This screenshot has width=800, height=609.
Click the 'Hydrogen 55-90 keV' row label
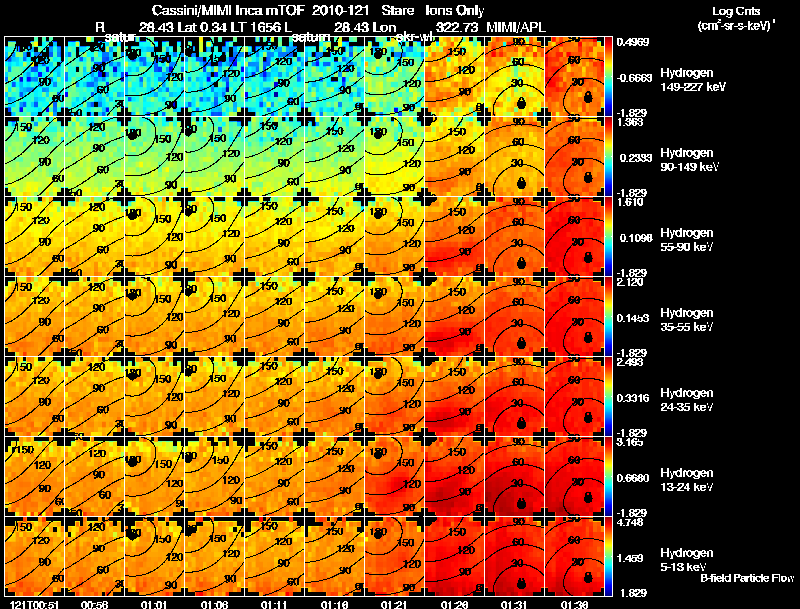click(x=687, y=240)
